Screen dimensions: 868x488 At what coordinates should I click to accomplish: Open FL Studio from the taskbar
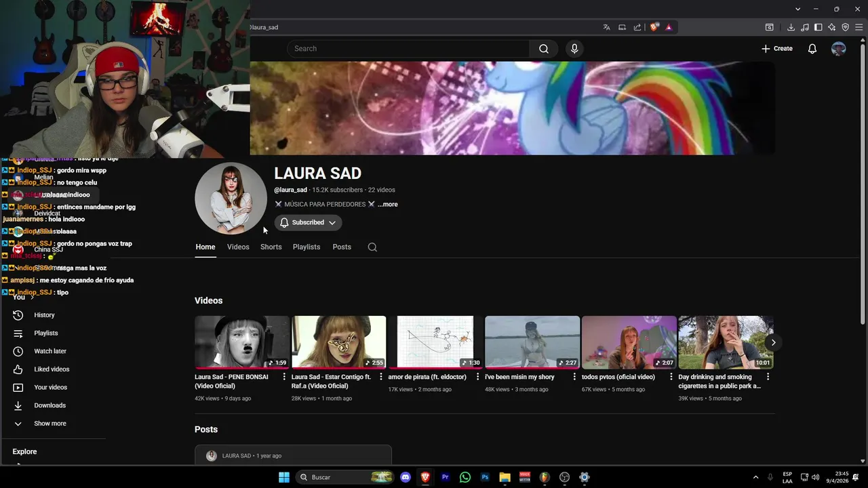point(545,477)
